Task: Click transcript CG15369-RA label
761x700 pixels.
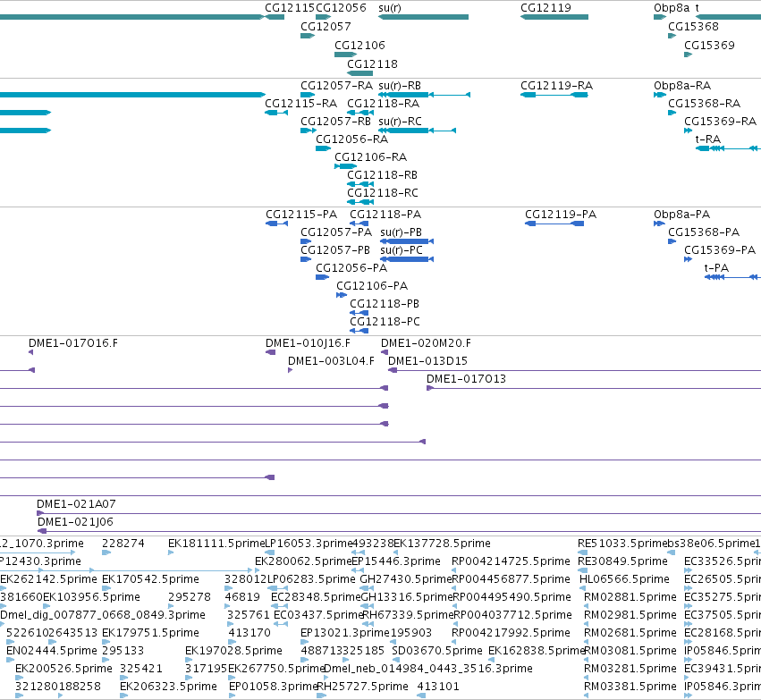Action: click(x=720, y=122)
